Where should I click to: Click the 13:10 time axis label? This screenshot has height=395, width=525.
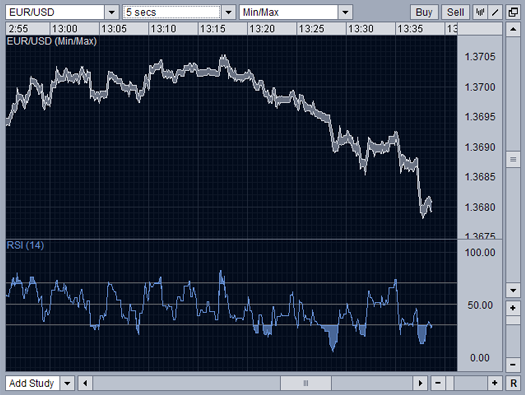click(x=163, y=29)
